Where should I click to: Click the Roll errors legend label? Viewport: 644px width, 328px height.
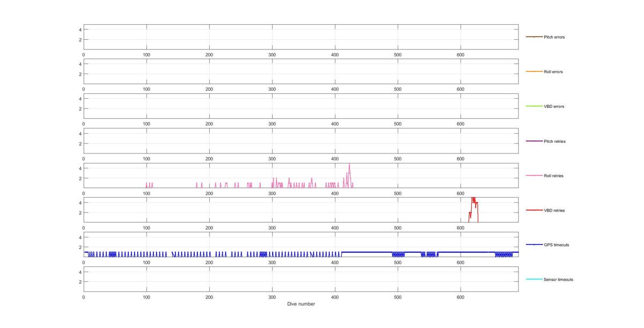pyautogui.click(x=553, y=72)
